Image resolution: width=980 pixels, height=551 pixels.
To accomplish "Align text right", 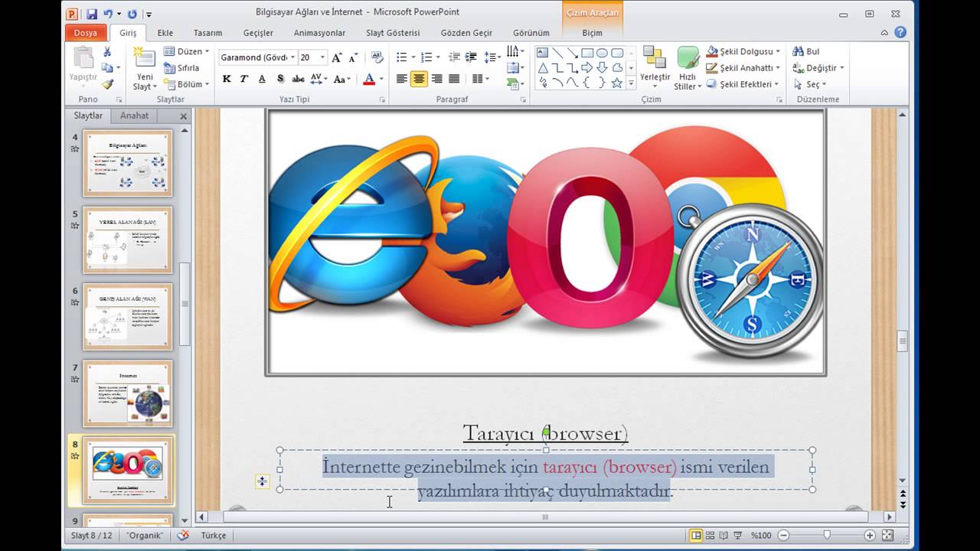I will (x=436, y=79).
